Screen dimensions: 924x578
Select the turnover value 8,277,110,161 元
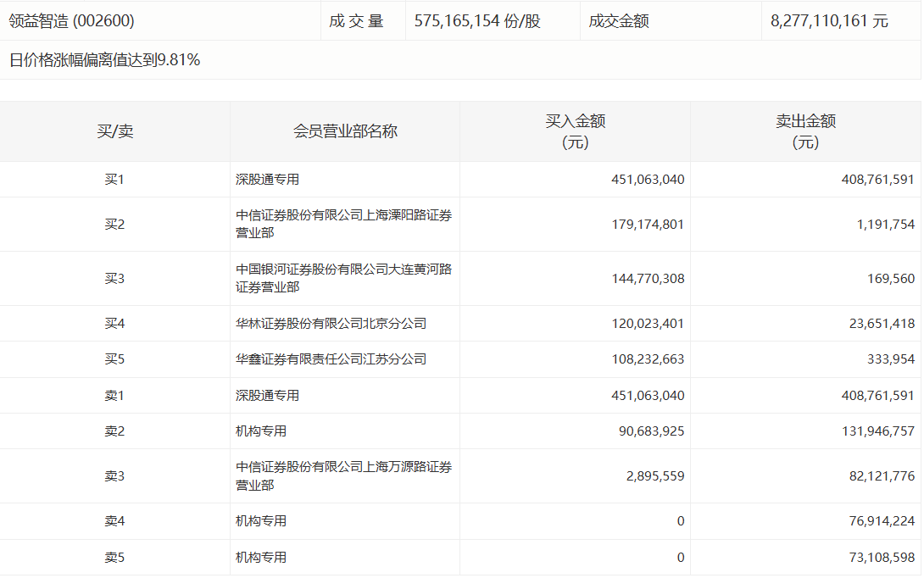point(829,21)
